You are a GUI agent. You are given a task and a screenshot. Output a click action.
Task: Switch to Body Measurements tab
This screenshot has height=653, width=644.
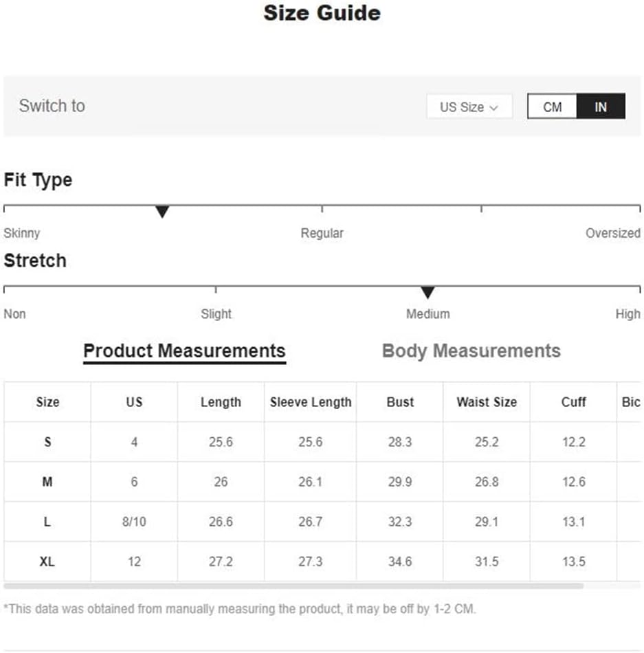471,351
